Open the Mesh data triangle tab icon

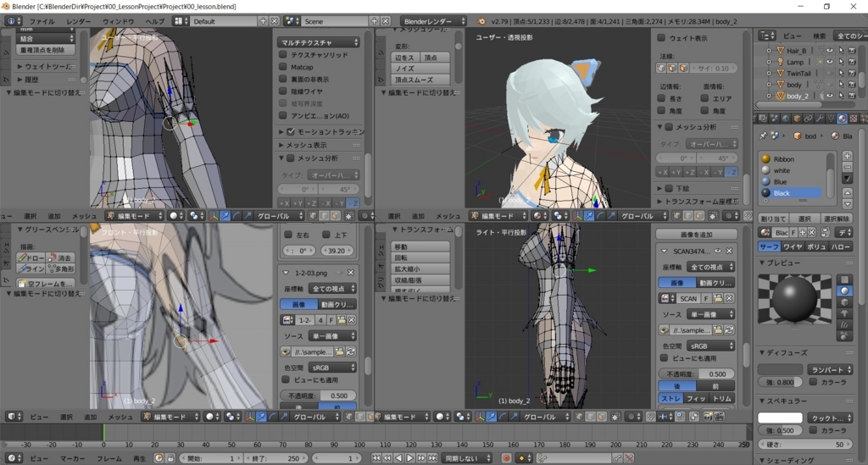pos(831,119)
